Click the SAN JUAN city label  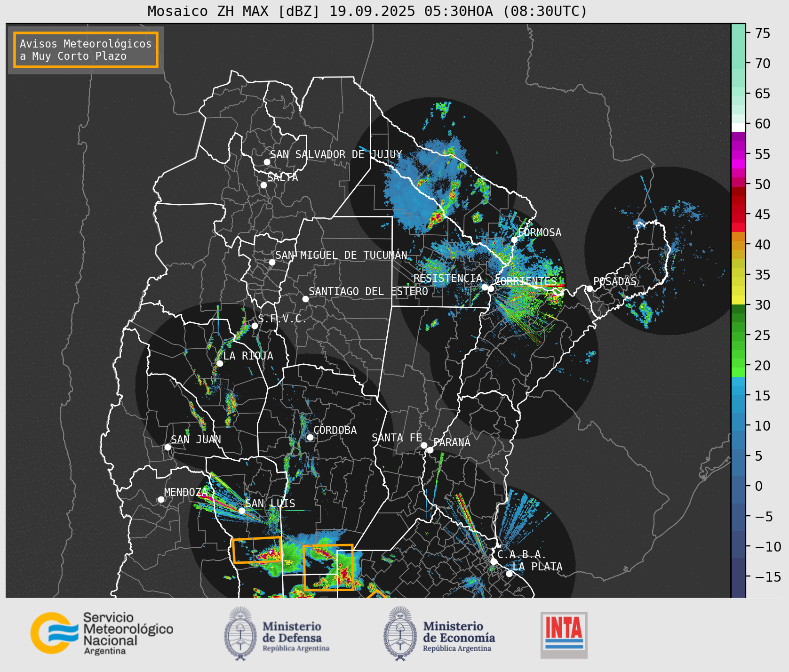pos(196,440)
